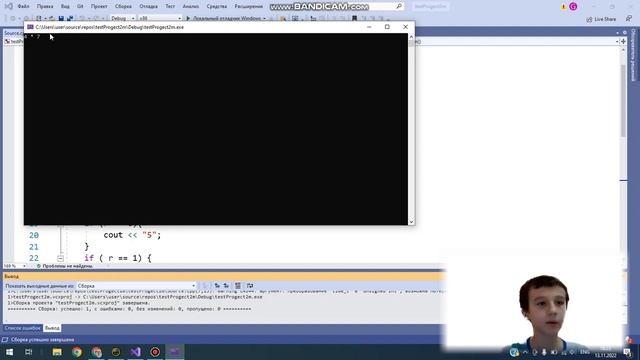Open first Google Chrome taskbar icon
640x360 pixels.
[77, 352]
